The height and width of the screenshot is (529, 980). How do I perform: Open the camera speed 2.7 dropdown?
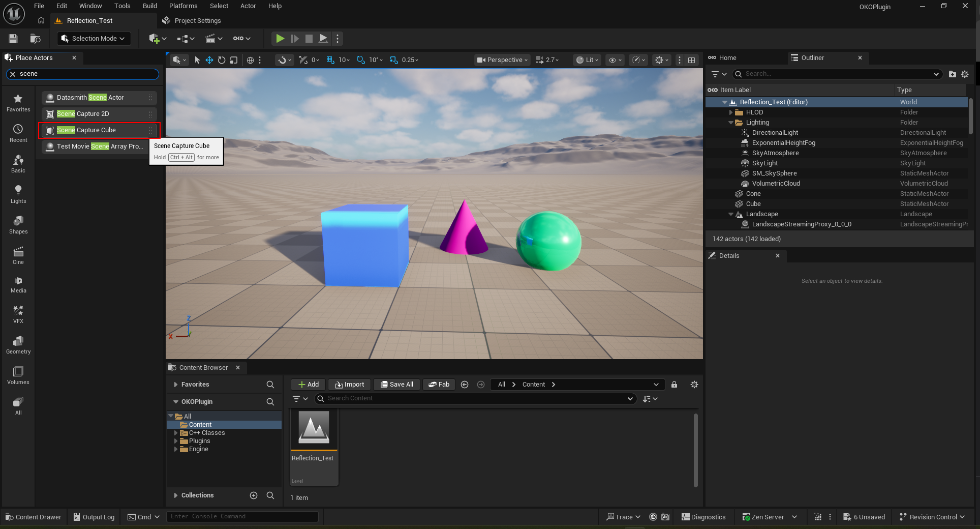(547, 60)
